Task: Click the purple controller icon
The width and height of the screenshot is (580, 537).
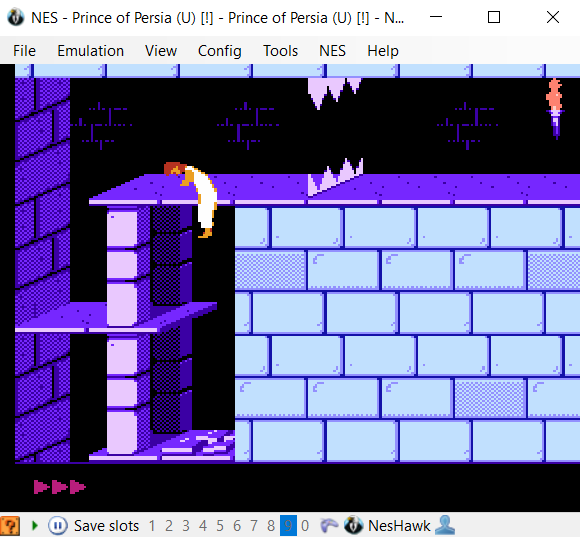Action: 328,526
